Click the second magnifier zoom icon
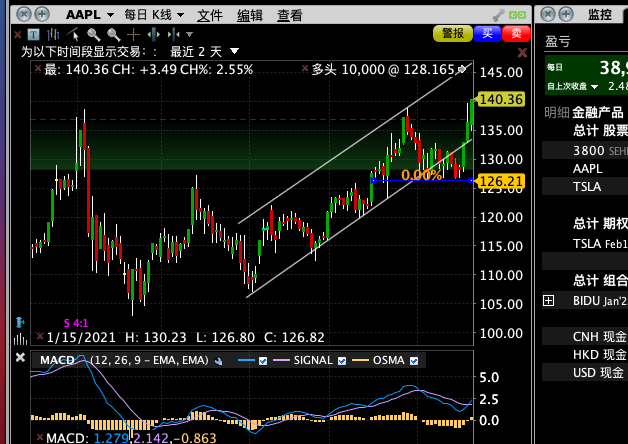The image size is (628, 444). pos(114,35)
